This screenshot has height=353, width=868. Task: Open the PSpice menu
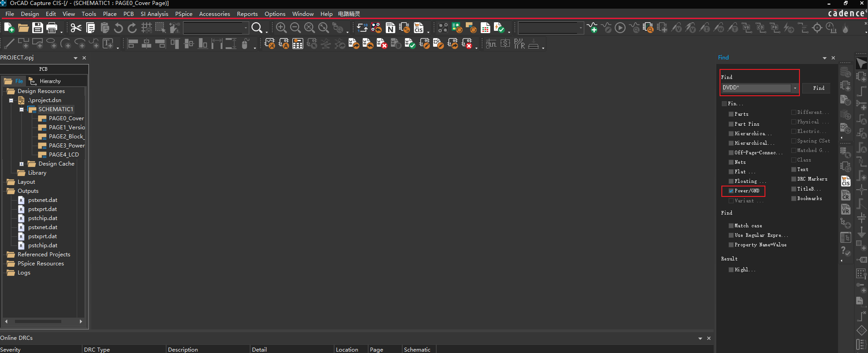pos(184,14)
